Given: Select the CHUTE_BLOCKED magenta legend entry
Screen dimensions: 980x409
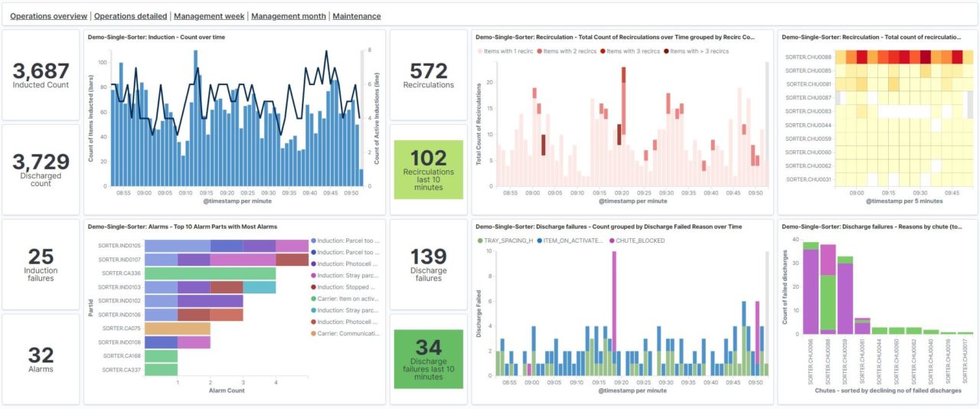Looking at the screenshot, I should coord(635,240).
